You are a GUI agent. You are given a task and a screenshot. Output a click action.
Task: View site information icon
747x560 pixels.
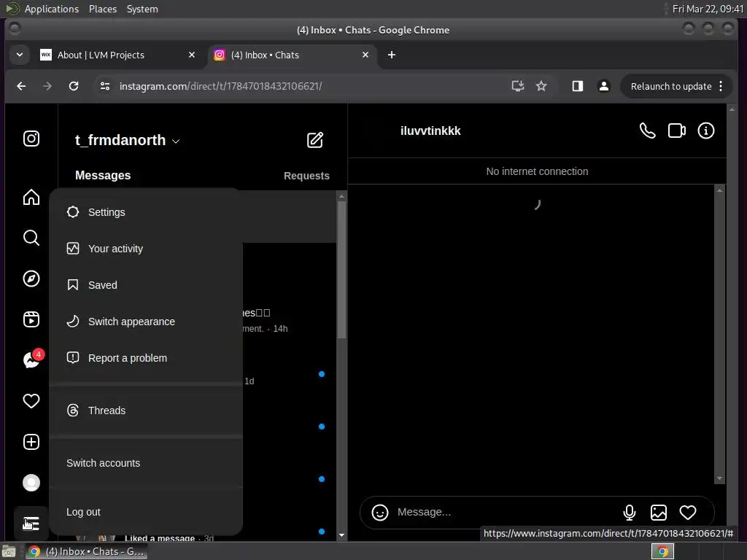click(105, 86)
